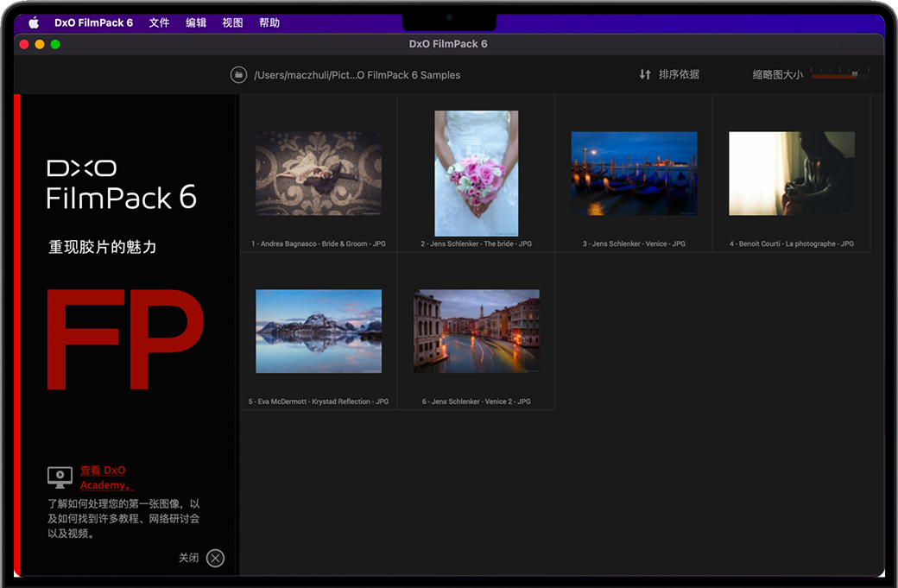This screenshot has width=898, height=588.
Task: Click the 关闭 text button
Action: pyautogui.click(x=188, y=558)
